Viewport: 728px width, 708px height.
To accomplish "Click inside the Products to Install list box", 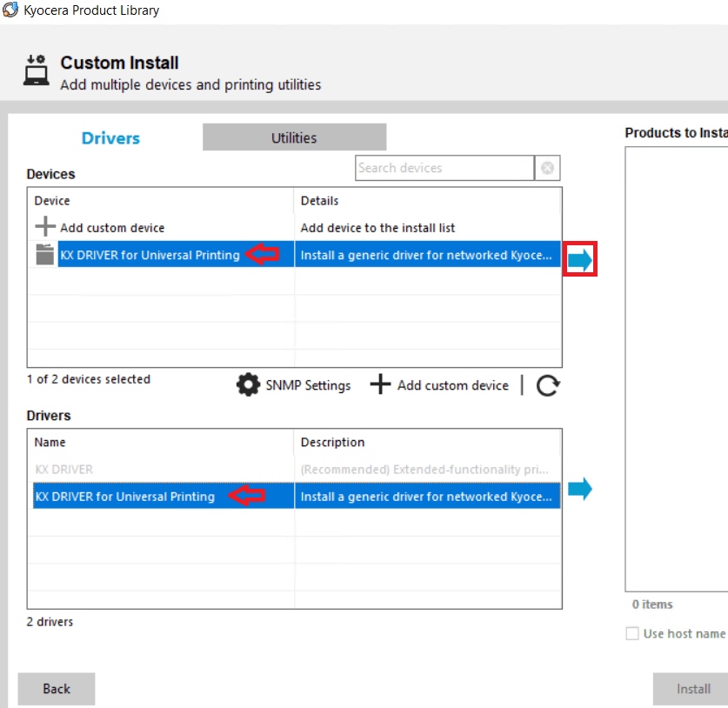I will [677, 369].
